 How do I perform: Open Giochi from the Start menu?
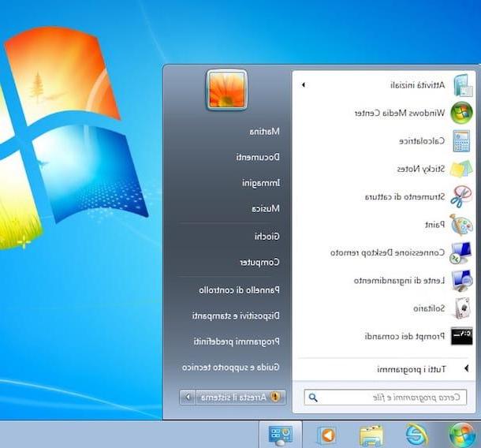[x=267, y=237]
